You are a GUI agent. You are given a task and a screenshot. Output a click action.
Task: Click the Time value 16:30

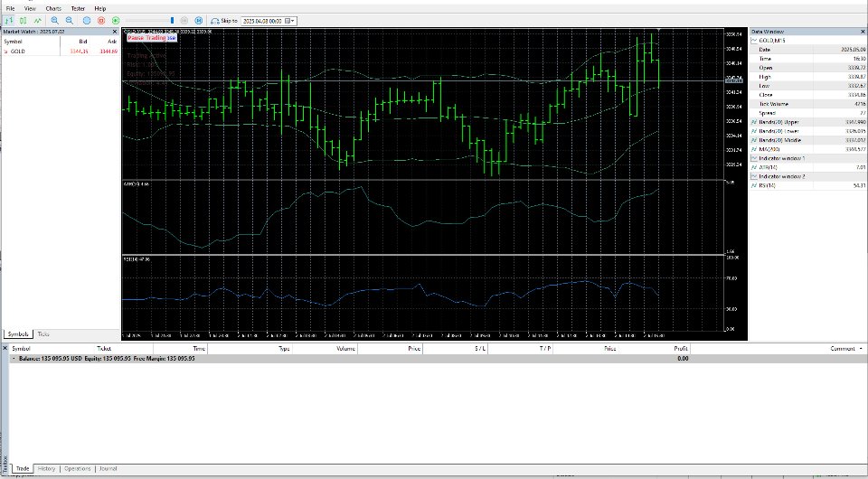coord(859,59)
